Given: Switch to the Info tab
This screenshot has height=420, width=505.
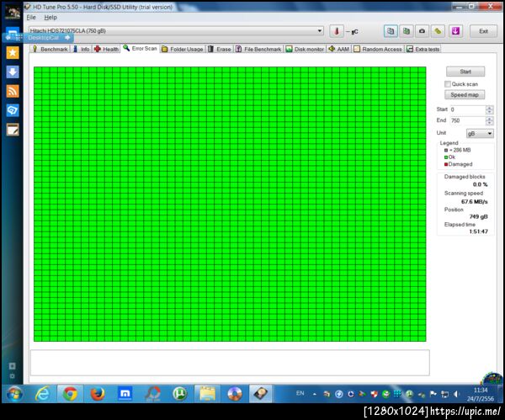Looking at the screenshot, I should (82, 49).
